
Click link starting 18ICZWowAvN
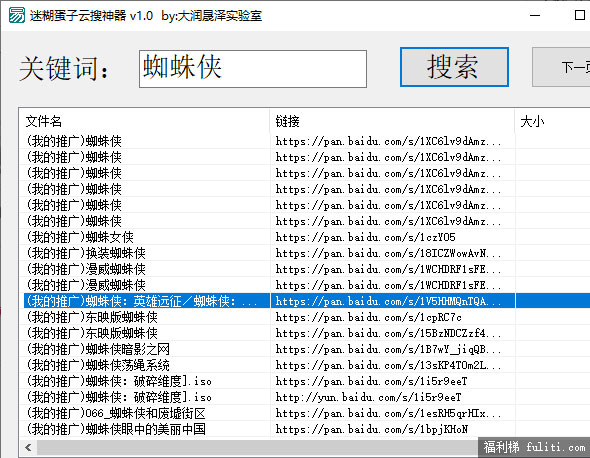pyautogui.click(x=388, y=253)
